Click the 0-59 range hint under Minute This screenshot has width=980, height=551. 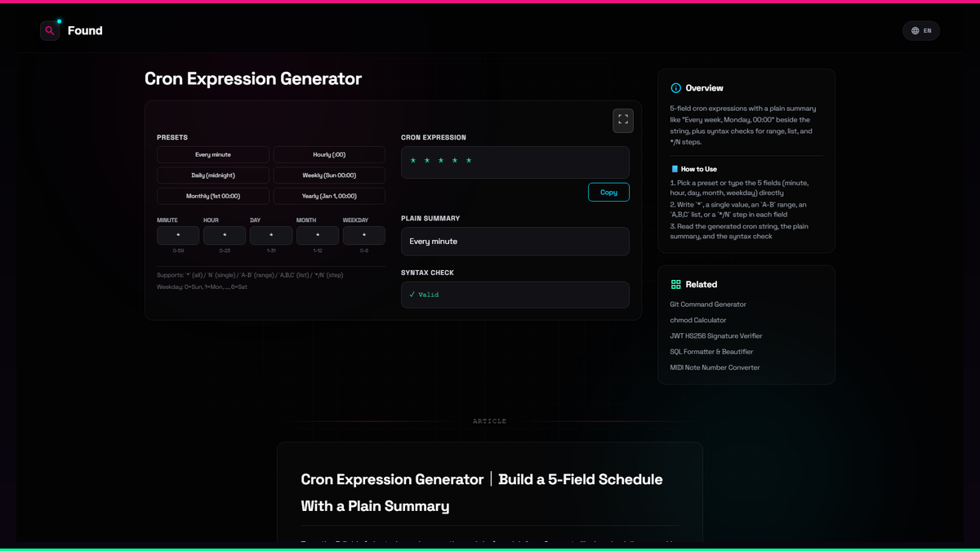click(178, 251)
